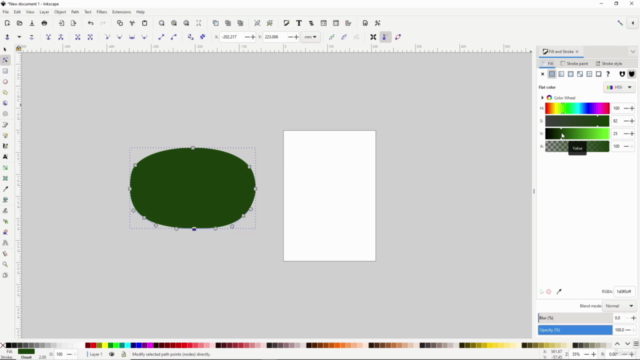The image size is (640, 360).
Task: Choose Unset paint question mark button
Action: (x=608, y=74)
